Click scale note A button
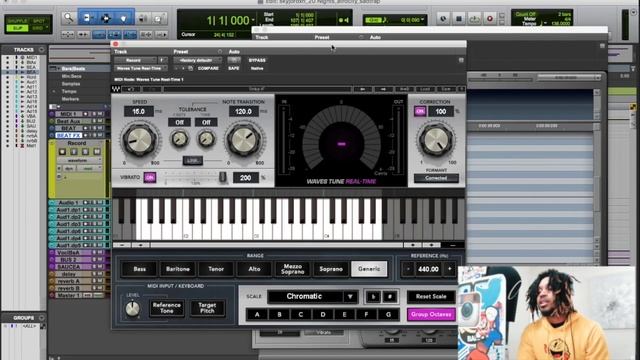 [257, 314]
